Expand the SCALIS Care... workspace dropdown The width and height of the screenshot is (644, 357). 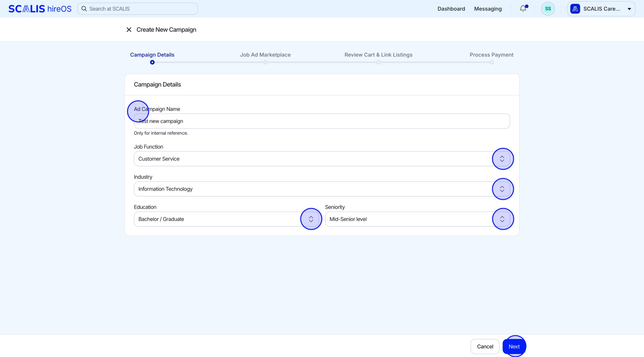(x=601, y=9)
